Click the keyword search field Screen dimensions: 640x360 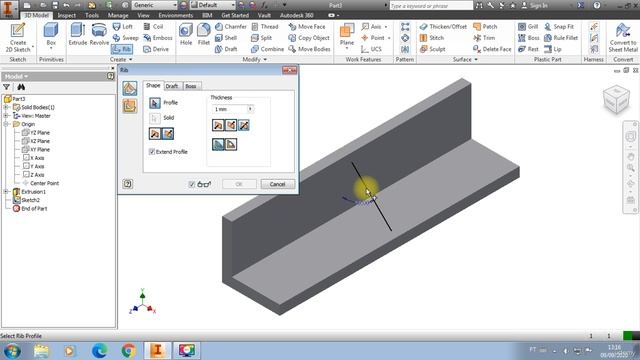[431, 6]
